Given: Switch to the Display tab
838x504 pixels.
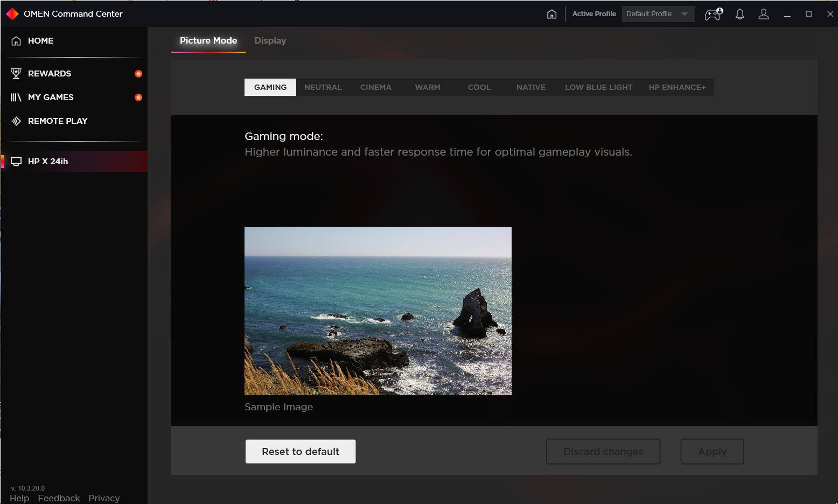Looking at the screenshot, I should pyautogui.click(x=270, y=41).
